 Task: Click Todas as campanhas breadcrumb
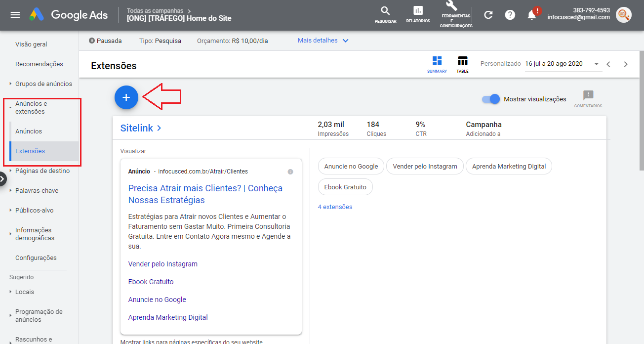[155, 10]
